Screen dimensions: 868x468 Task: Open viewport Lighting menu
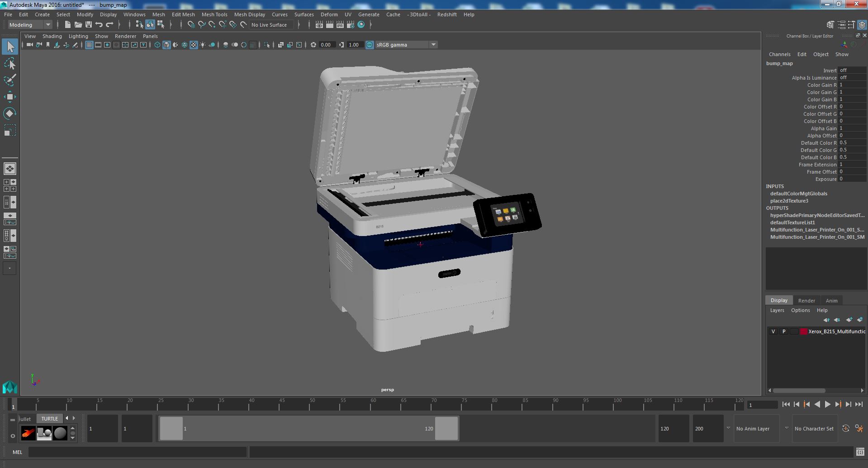coord(78,36)
